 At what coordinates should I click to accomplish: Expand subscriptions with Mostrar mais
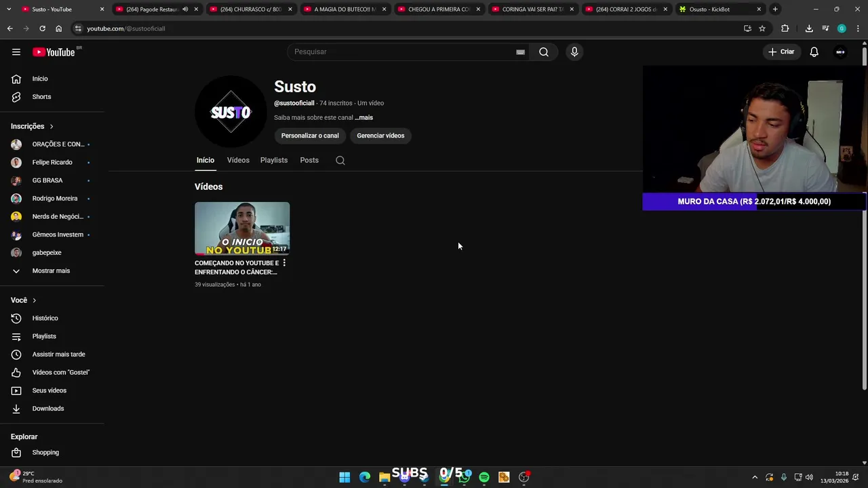point(52,271)
